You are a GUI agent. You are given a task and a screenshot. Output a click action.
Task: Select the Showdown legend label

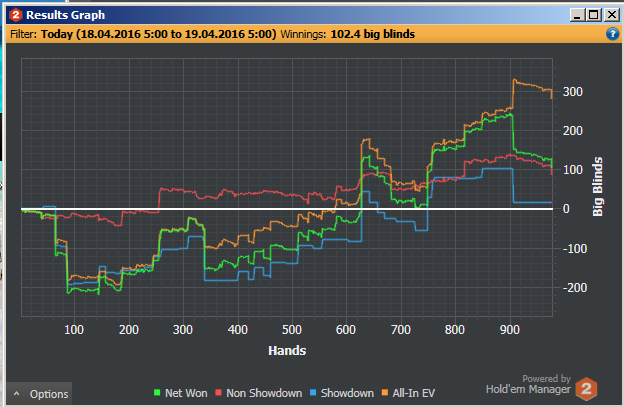point(347,393)
